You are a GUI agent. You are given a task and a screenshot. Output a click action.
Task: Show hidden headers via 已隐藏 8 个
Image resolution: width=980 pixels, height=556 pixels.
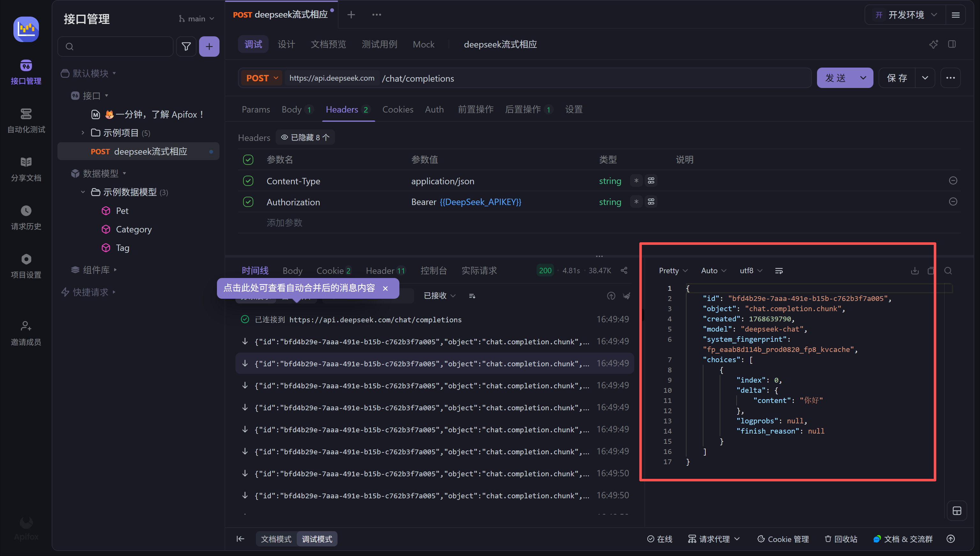305,137
